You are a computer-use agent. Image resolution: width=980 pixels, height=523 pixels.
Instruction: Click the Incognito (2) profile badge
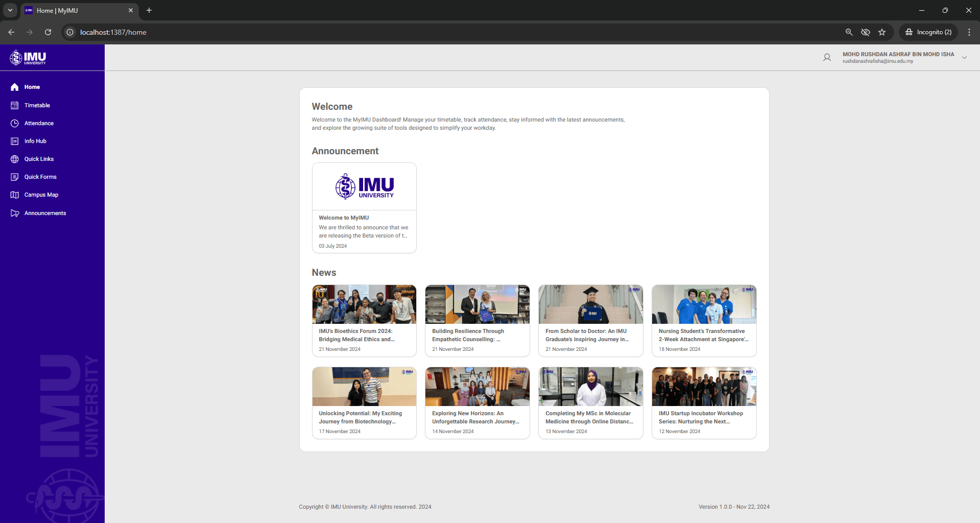pyautogui.click(x=928, y=32)
